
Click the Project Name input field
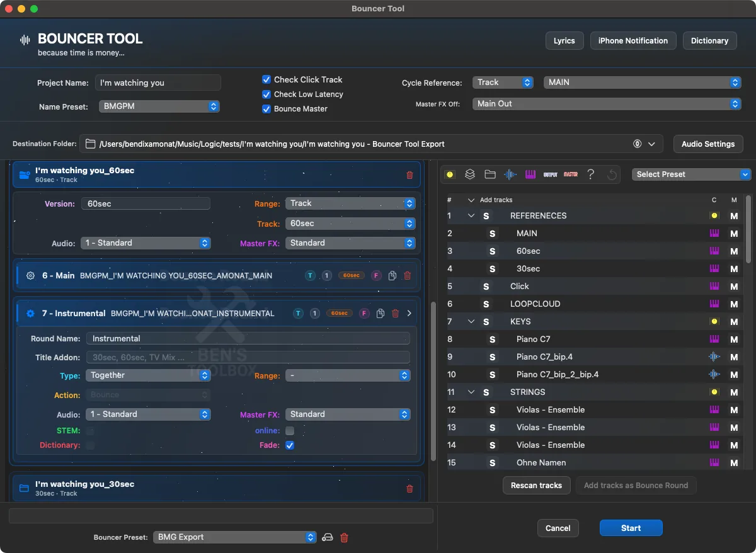click(158, 83)
